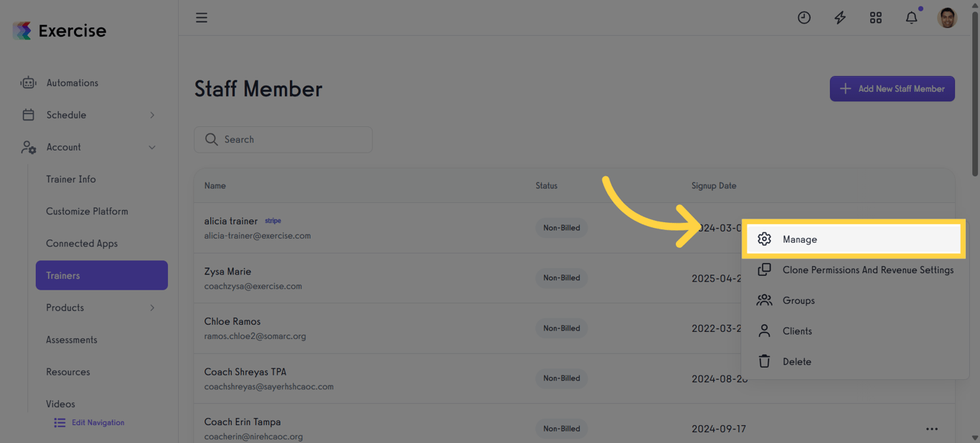The width and height of the screenshot is (980, 443).
Task: Select Groups in the context menu
Action: pos(798,300)
